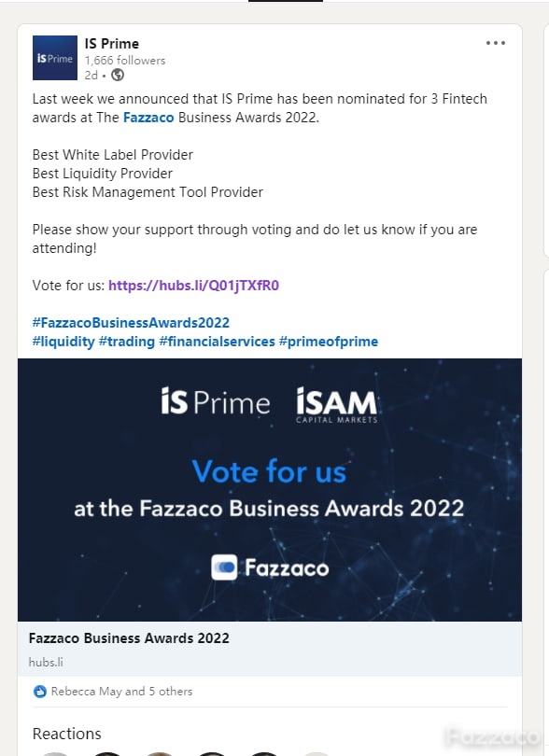The image size is (549, 756).
Task: Open the three-dot post options menu
Action: click(496, 43)
